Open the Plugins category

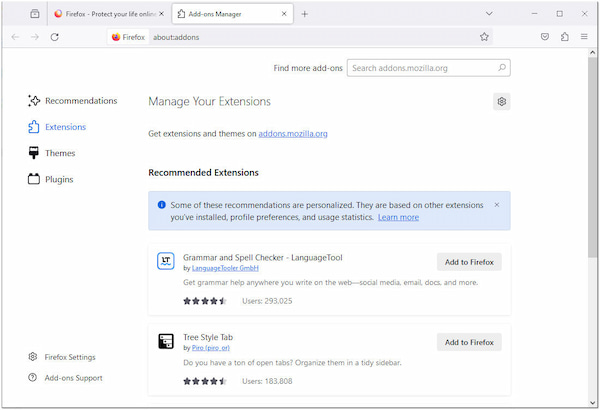[x=51, y=179]
